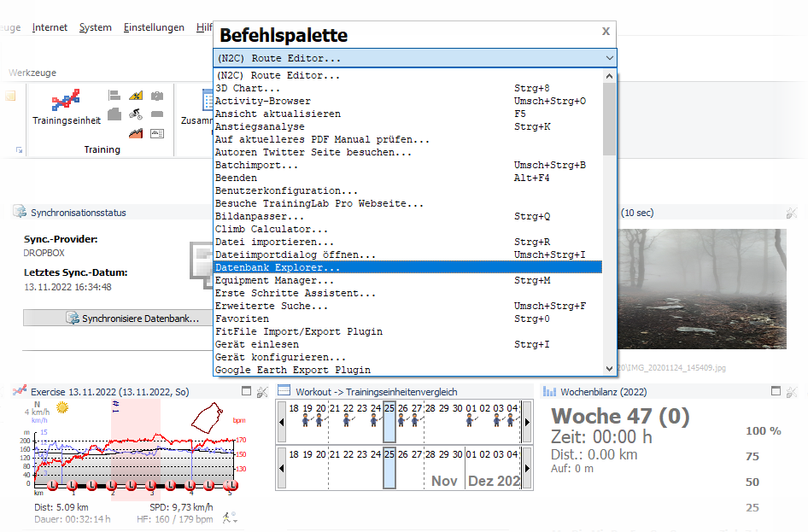808x532 pixels.
Task: Select Erweiterte Suche... command
Action: [x=407, y=306]
